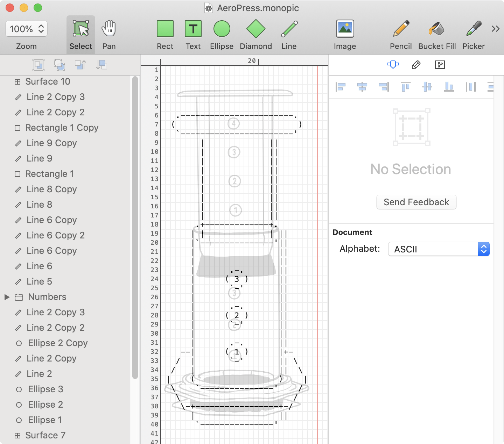Screen dimensions: 504x444
Task: Select the Line 6 layer row
Action: click(65, 266)
